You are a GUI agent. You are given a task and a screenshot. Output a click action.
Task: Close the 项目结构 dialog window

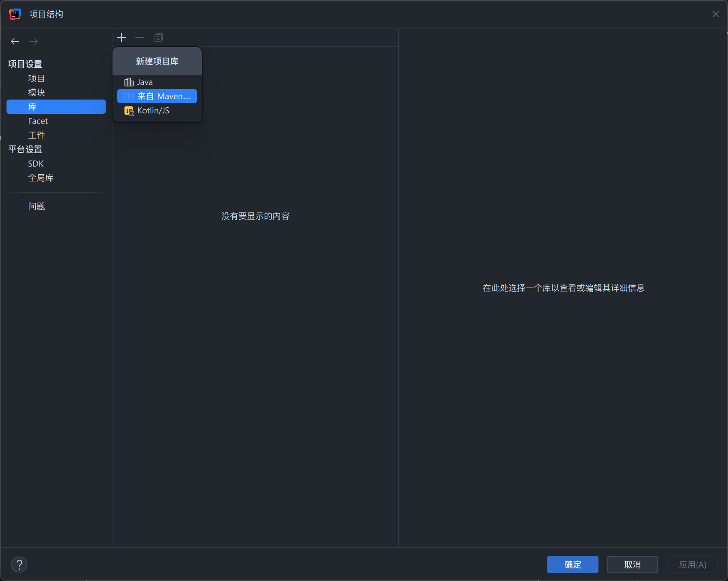[715, 14]
